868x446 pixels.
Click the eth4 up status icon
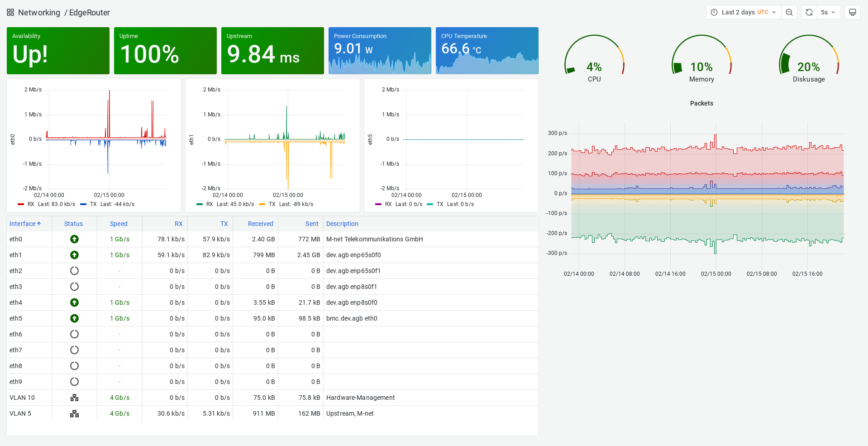click(x=74, y=302)
